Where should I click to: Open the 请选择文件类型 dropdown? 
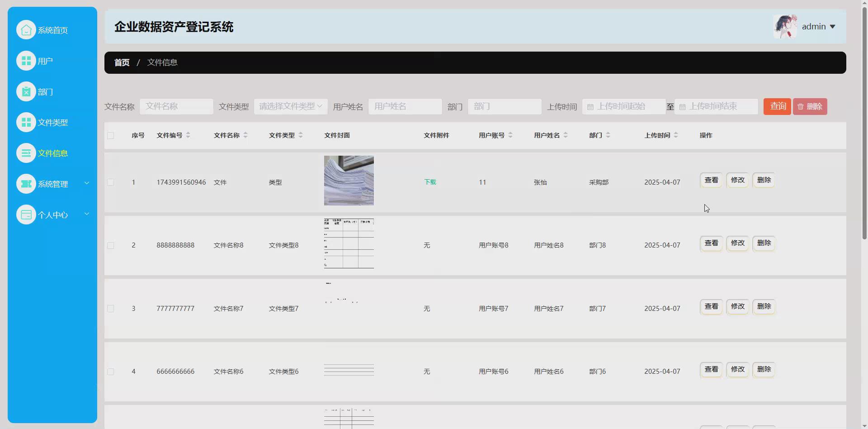[x=290, y=106]
